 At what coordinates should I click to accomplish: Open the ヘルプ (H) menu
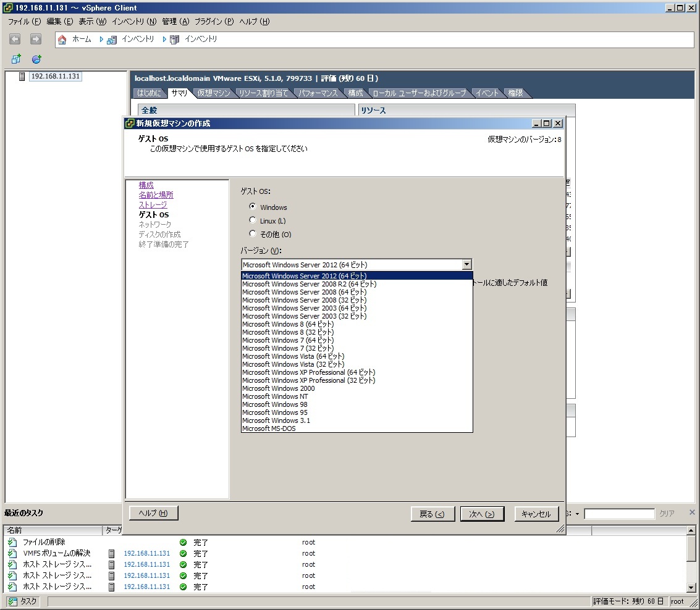pyautogui.click(x=255, y=22)
